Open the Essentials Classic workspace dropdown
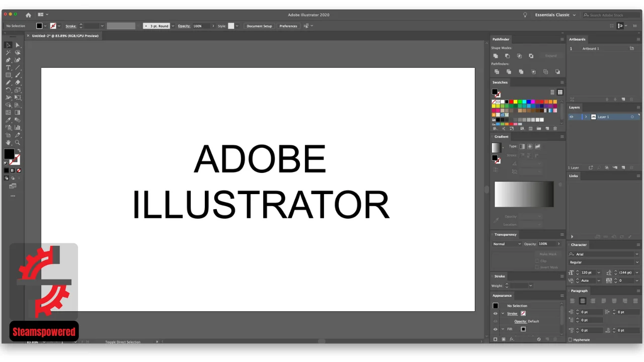Viewport: 644px width, 362px height. pyautogui.click(x=555, y=15)
